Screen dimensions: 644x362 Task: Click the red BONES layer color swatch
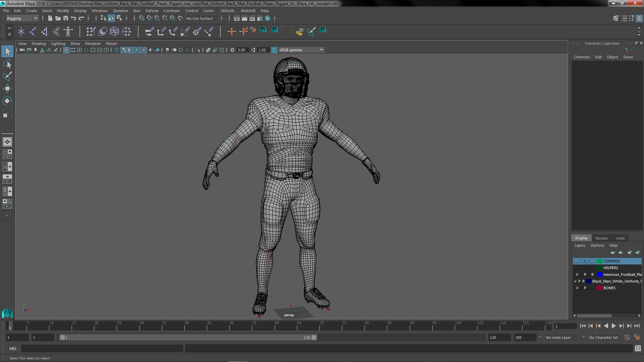pos(599,288)
